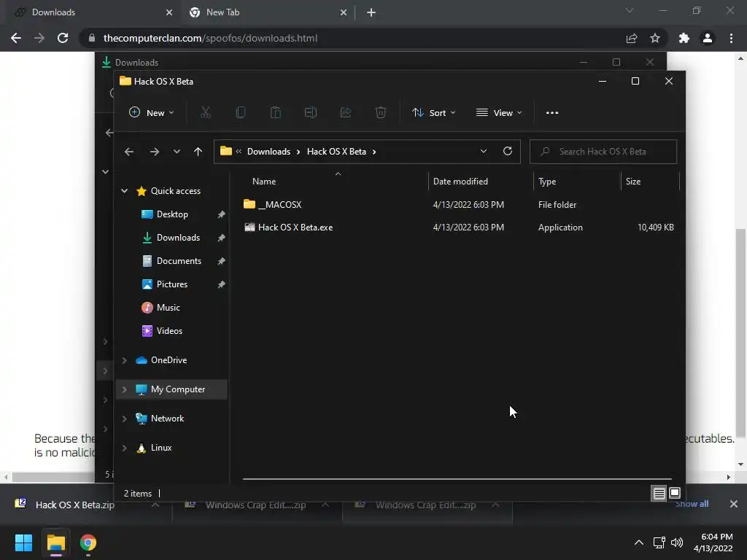Switch to the New Tab tab
The image size is (747, 560).
[x=267, y=12]
